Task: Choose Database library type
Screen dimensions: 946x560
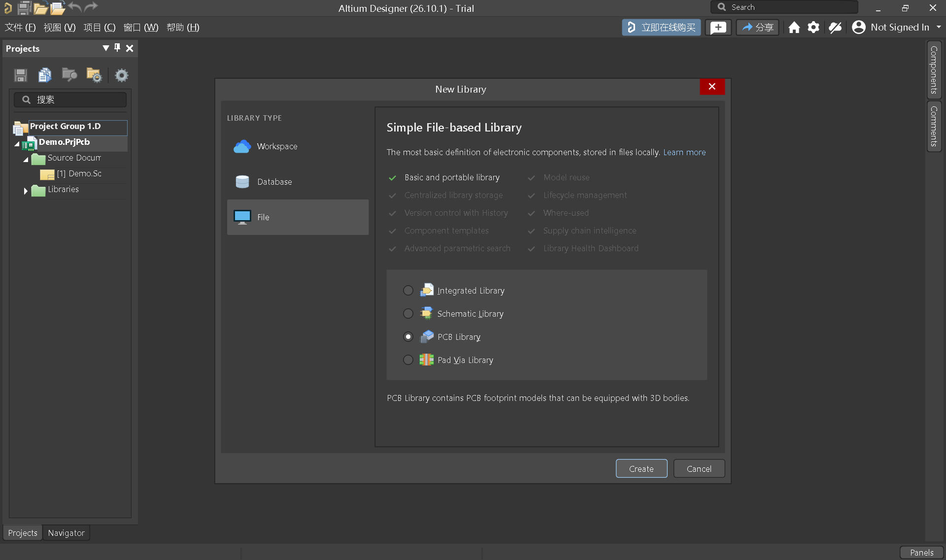Action: coord(298,182)
